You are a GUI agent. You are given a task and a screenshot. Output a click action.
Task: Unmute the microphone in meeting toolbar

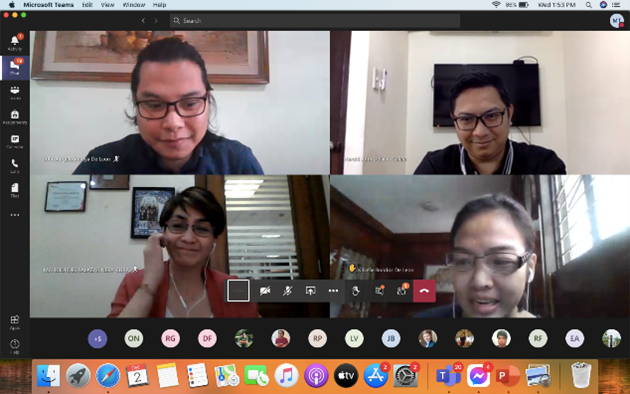pos(287,291)
